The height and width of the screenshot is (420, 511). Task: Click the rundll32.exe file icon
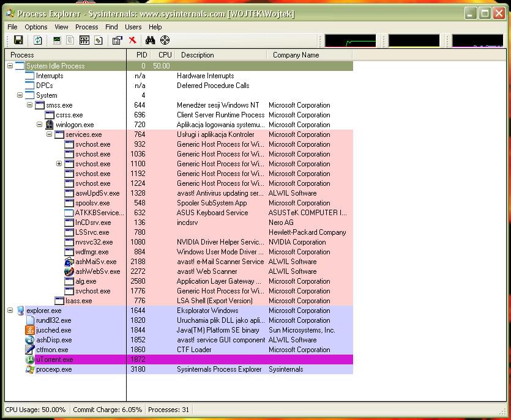coord(30,320)
